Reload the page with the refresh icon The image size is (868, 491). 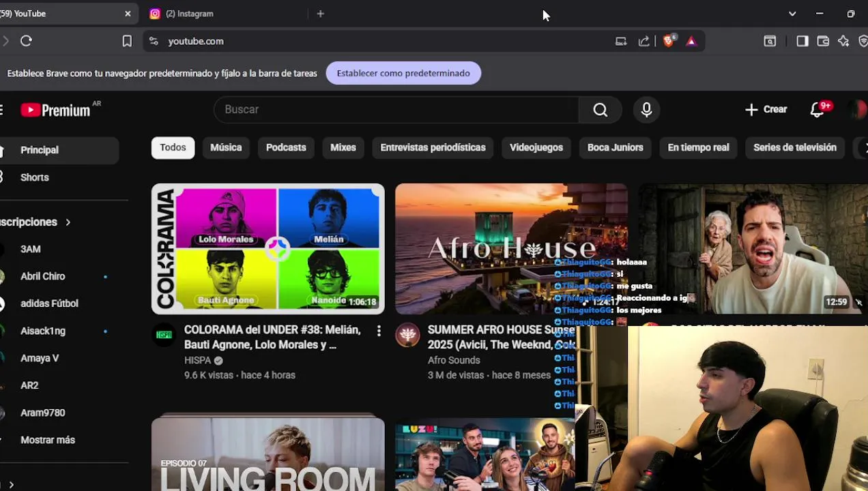click(26, 41)
